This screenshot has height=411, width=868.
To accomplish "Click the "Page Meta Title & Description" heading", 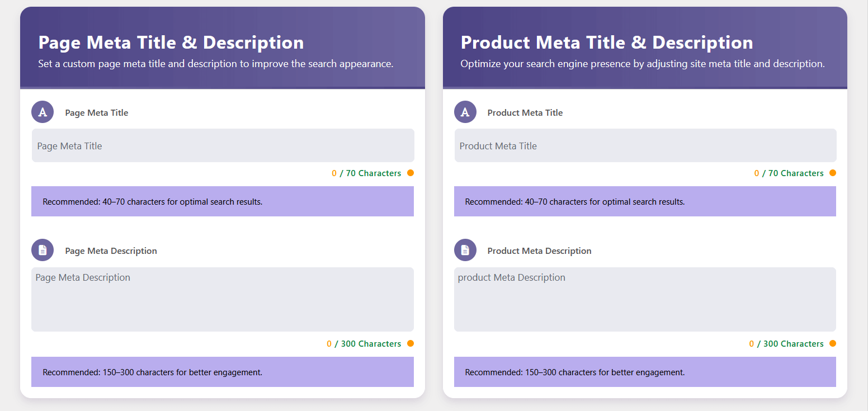I will [171, 42].
